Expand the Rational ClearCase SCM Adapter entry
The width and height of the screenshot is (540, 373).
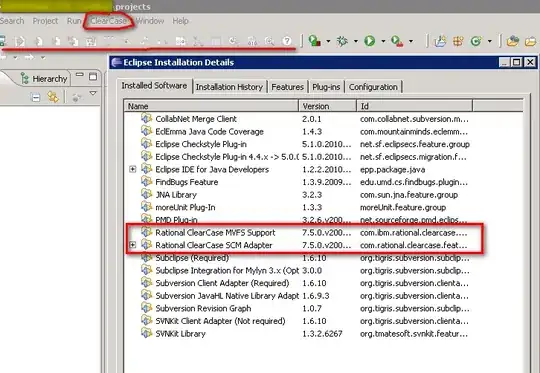tap(133, 245)
